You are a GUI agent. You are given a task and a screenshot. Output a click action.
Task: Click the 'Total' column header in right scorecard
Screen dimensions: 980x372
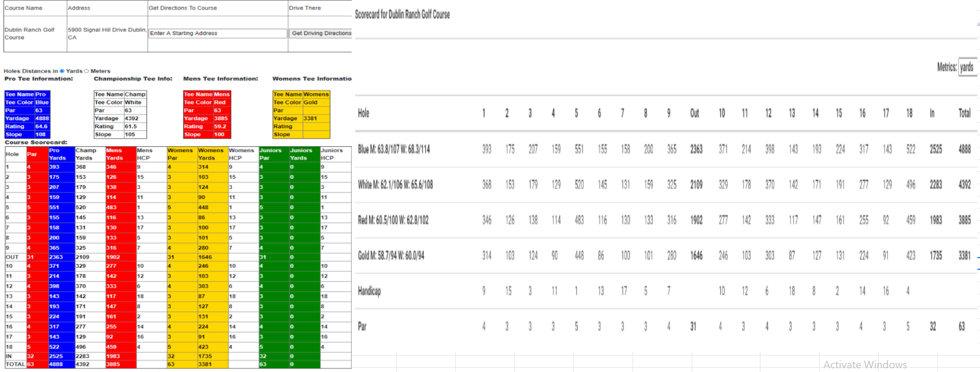965,113
